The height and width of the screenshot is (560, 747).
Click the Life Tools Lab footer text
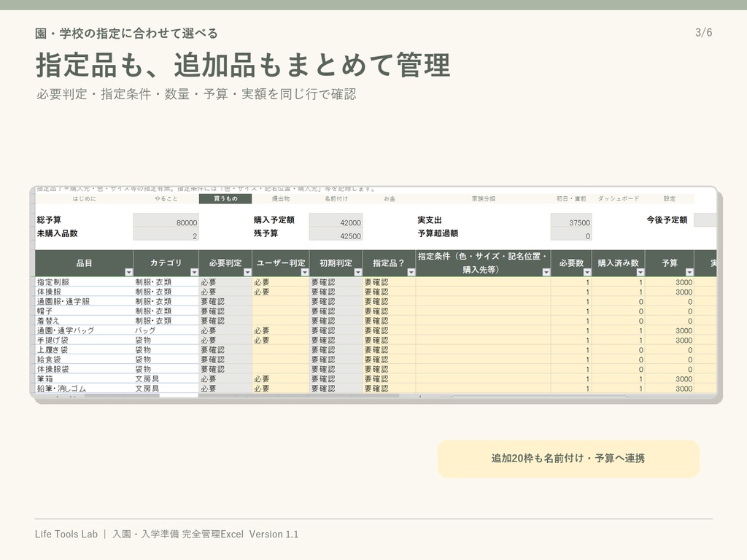coord(66,534)
